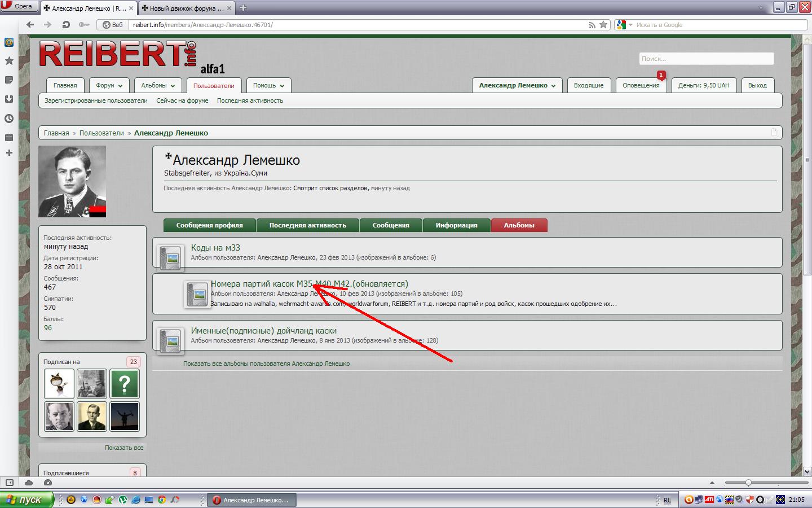The image size is (812, 508).
Task: Click the Оповещения notifications button
Action: [x=641, y=86]
